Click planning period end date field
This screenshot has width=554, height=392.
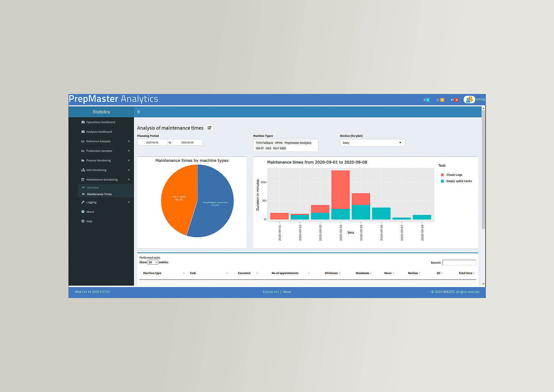click(187, 142)
